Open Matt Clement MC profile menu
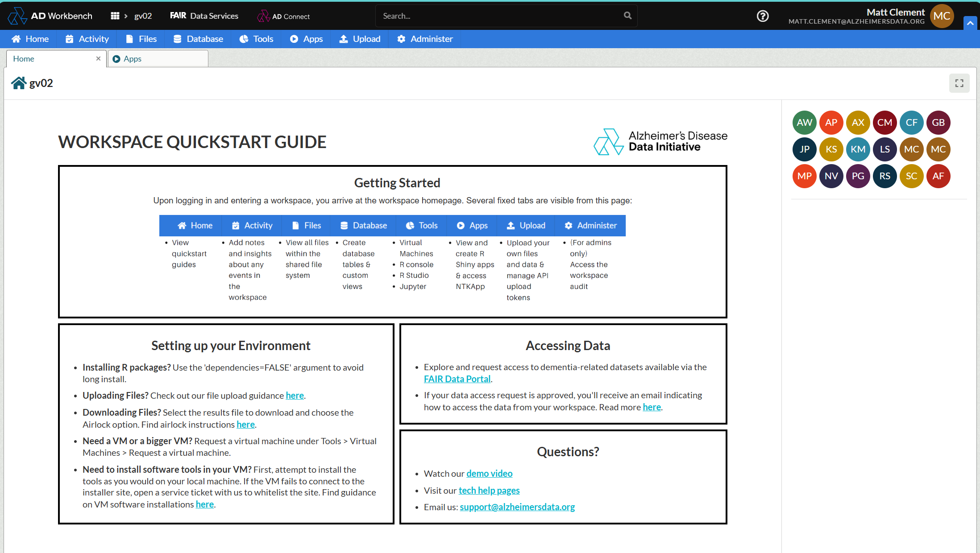This screenshot has height=553, width=980. (x=942, y=16)
